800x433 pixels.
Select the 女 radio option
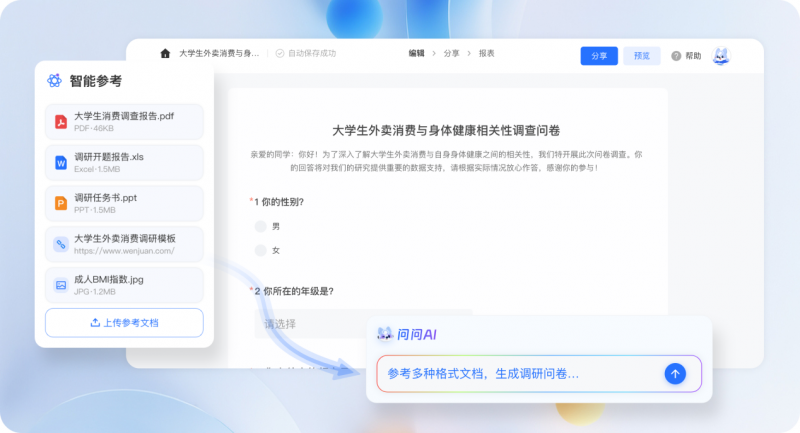tap(261, 250)
